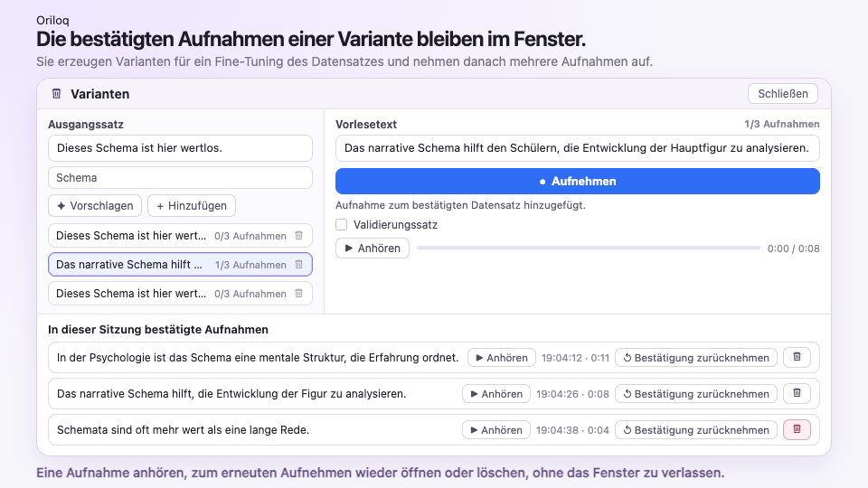Viewport: 868px width, 488px height.
Task: Play the "Das narrative Schema hilft, die Entwicklung" recording
Action: click(x=496, y=394)
